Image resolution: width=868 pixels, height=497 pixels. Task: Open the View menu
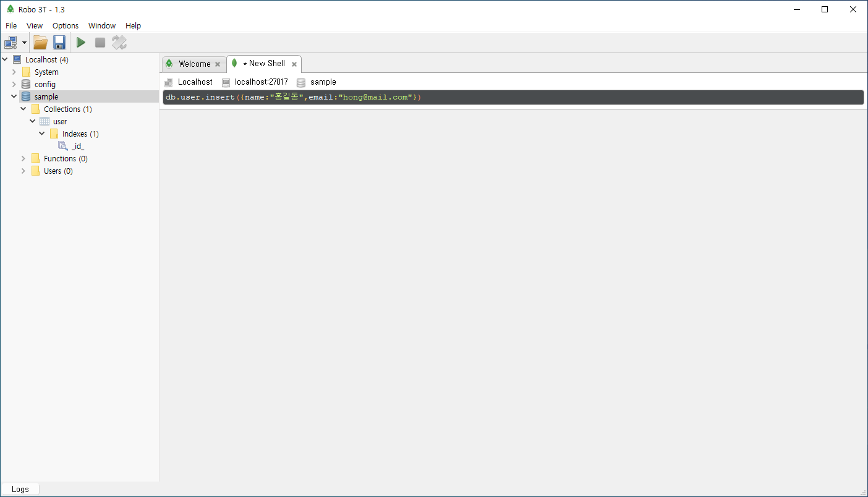35,25
